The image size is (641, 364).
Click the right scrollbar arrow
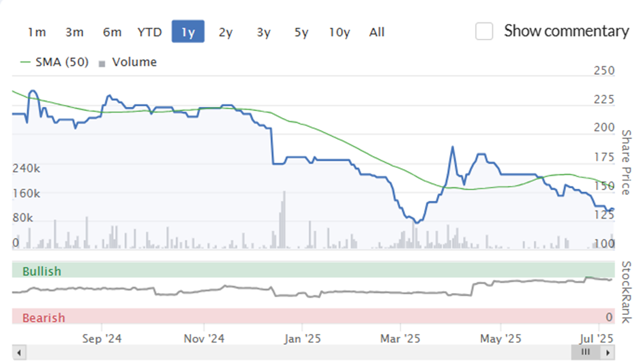click(608, 352)
